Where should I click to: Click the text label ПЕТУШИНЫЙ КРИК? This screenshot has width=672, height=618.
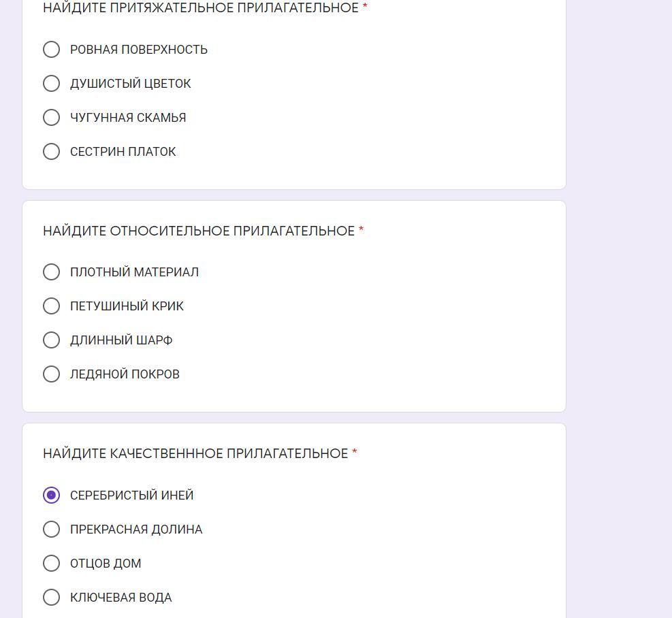127,306
